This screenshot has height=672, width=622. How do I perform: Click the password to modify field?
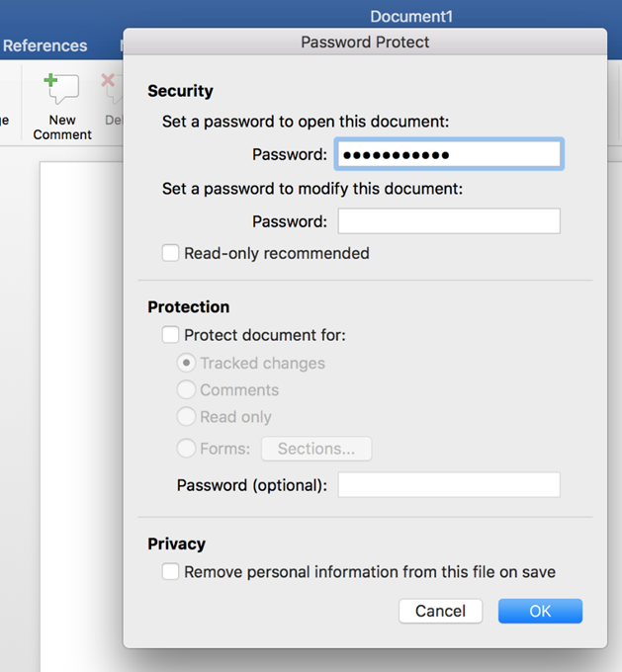[x=449, y=221]
